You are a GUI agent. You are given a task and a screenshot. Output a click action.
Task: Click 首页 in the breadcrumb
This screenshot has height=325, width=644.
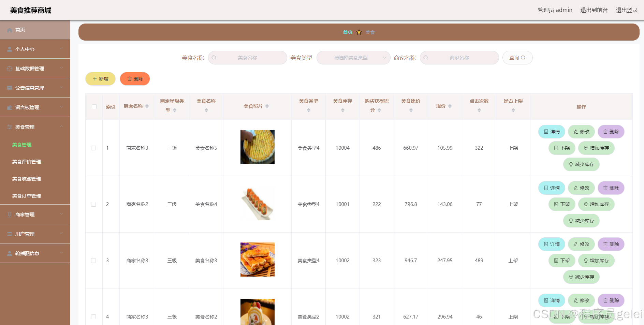pyautogui.click(x=348, y=32)
